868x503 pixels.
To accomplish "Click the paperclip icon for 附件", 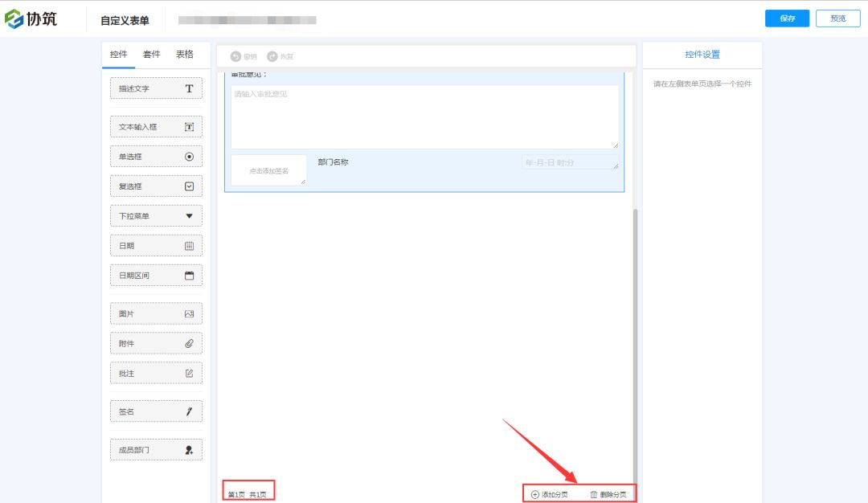I will (190, 343).
